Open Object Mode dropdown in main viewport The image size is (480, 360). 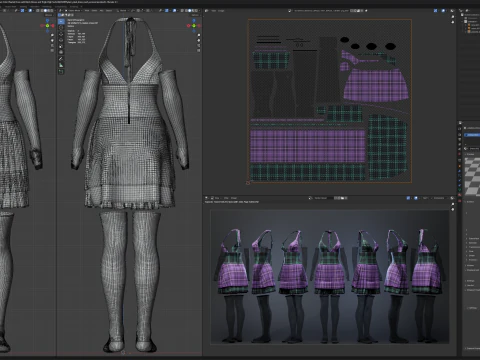click(74, 11)
